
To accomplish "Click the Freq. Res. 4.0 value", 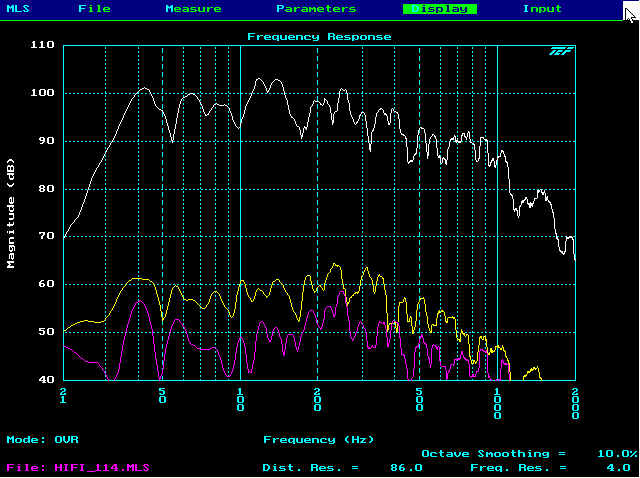I will (x=618, y=467).
